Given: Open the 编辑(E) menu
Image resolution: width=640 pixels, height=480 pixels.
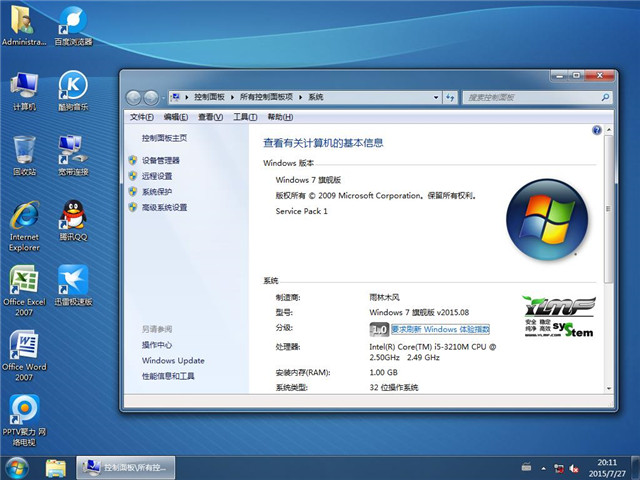Looking at the screenshot, I should (176, 117).
